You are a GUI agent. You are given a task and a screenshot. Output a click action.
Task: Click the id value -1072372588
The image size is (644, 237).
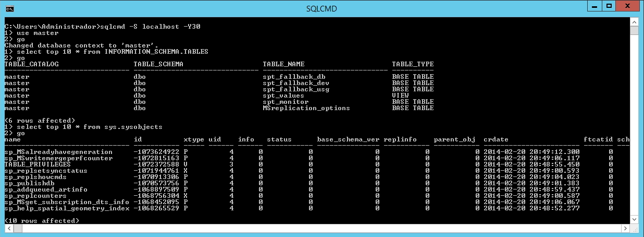[x=157, y=164]
